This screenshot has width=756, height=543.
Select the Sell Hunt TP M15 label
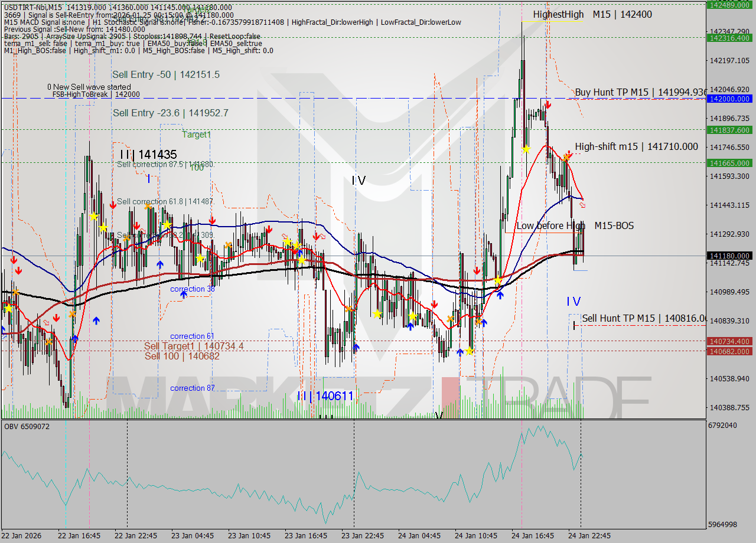[x=641, y=319]
